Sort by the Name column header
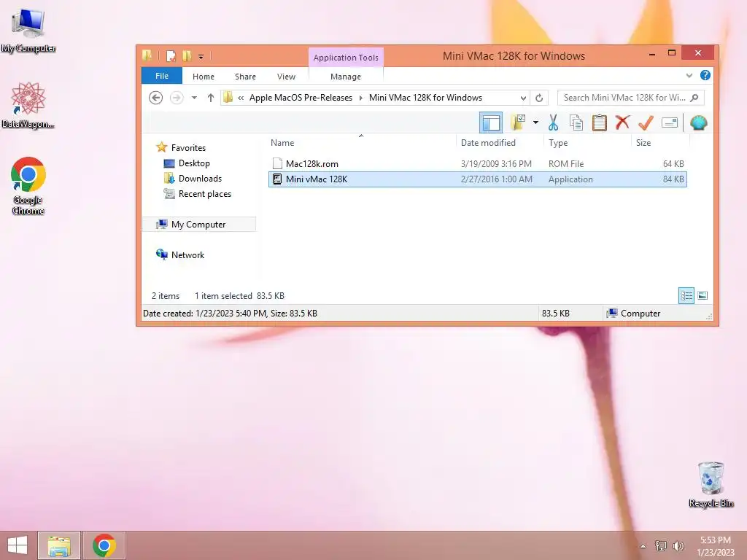Image resolution: width=747 pixels, height=560 pixels. 361,142
